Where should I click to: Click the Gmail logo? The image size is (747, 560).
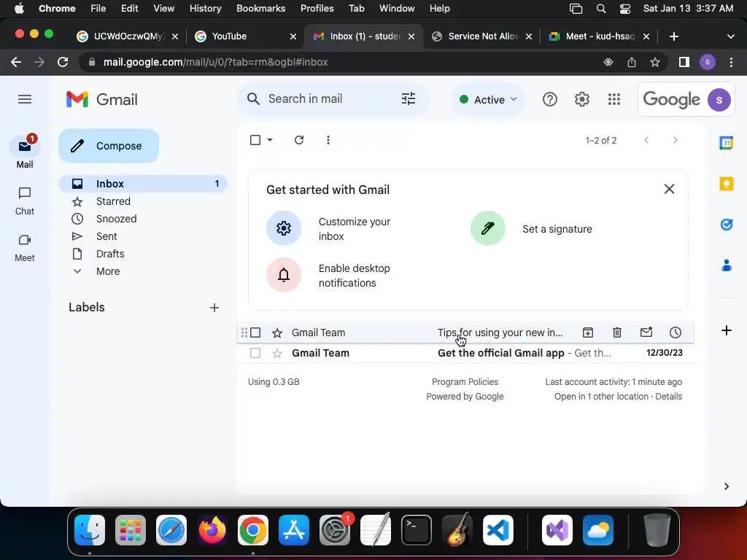[x=102, y=99]
